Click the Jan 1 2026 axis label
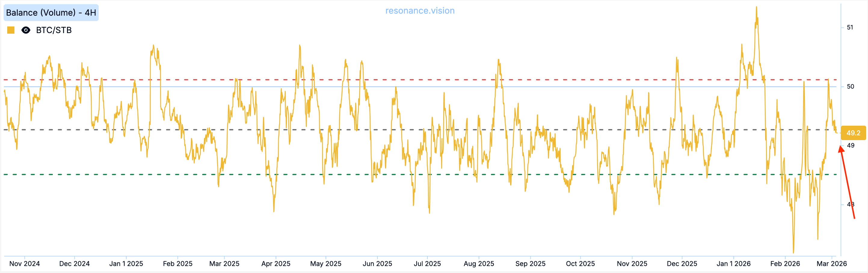This screenshot has width=868, height=273. pyautogui.click(x=733, y=264)
